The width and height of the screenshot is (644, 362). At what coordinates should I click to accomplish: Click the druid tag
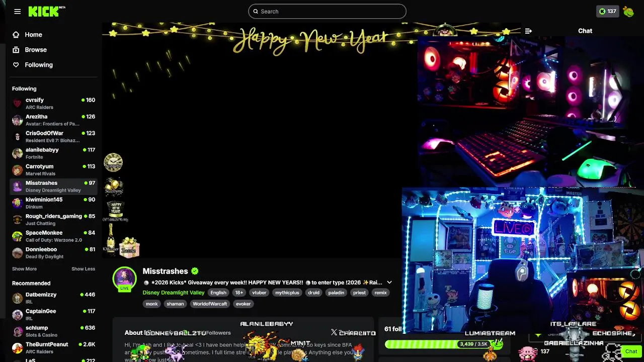(314, 293)
